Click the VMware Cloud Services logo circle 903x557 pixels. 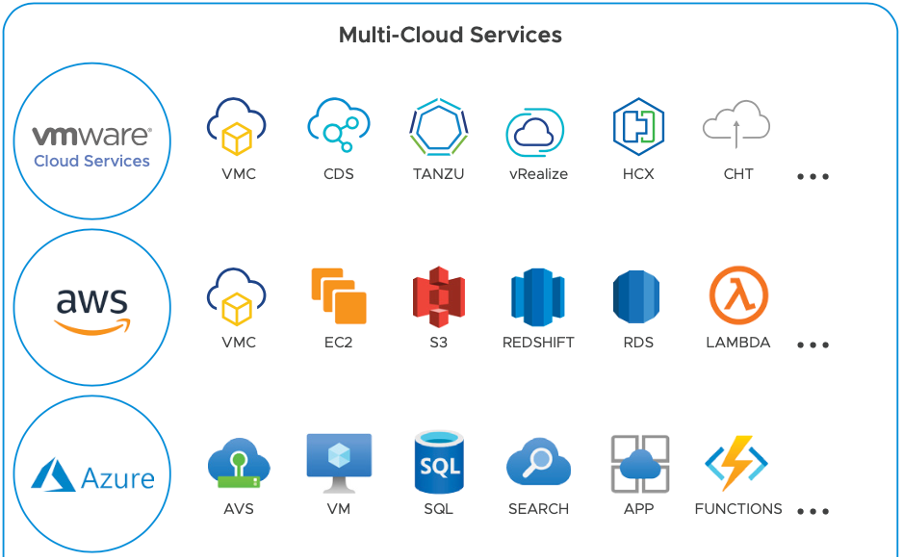92,141
